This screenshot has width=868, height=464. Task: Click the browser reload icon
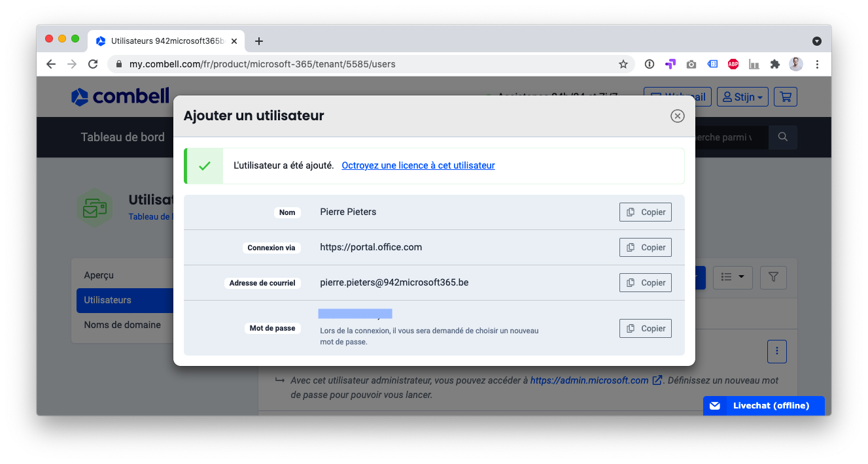pyautogui.click(x=93, y=64)
